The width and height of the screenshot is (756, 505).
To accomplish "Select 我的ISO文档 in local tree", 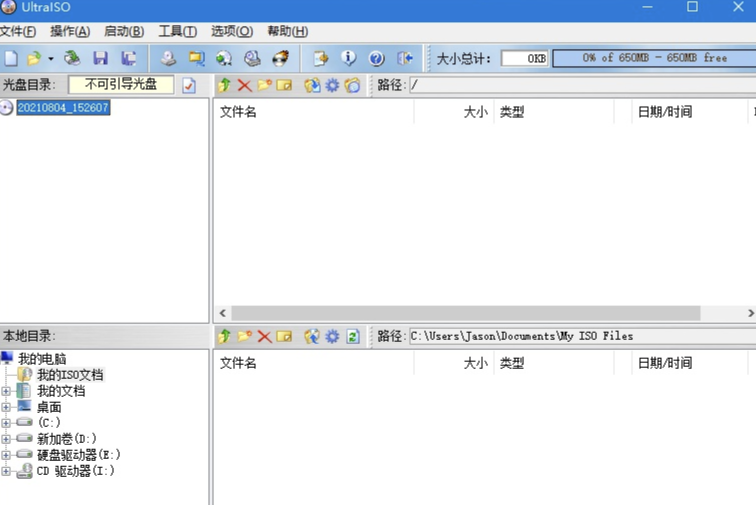I will click(70, 375).
